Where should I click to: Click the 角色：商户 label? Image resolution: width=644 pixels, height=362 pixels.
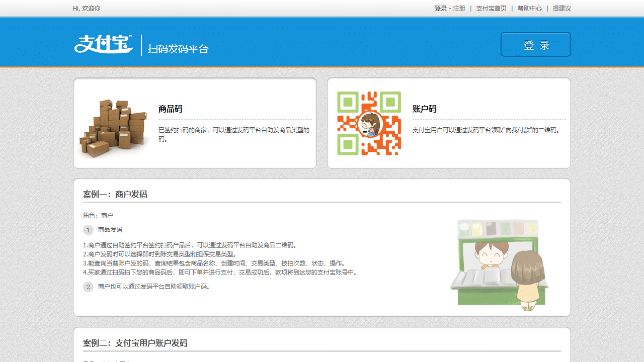click(98, 215)
